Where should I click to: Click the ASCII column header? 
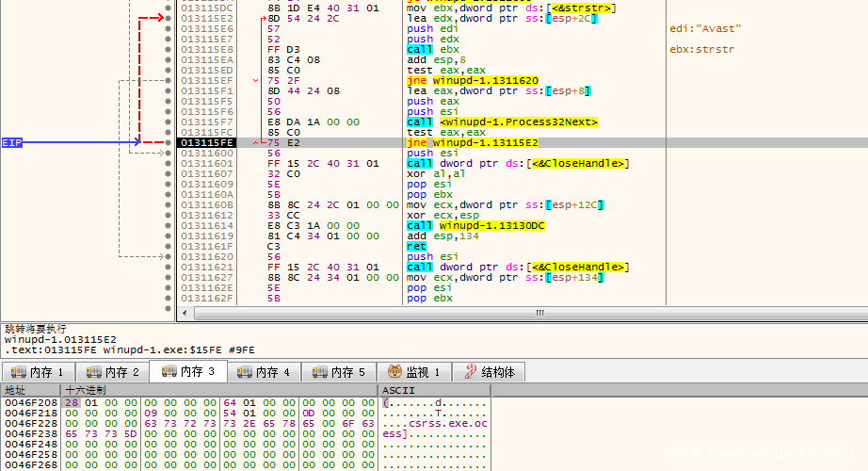tap(397, 390)
